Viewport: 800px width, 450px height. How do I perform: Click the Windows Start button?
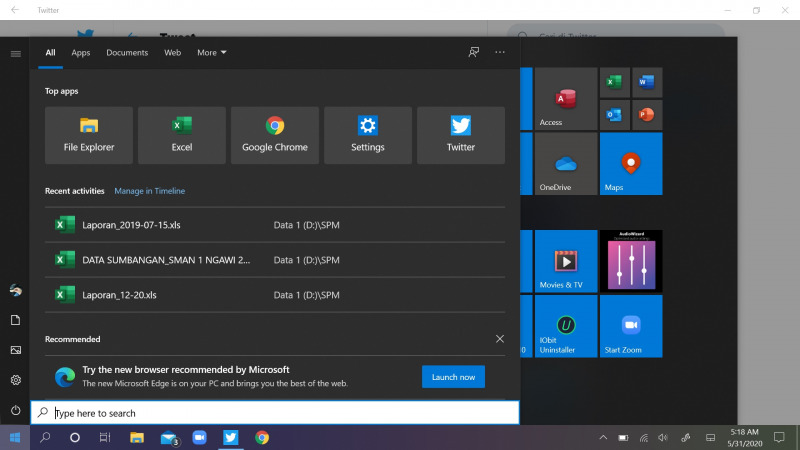pos(15,437)
